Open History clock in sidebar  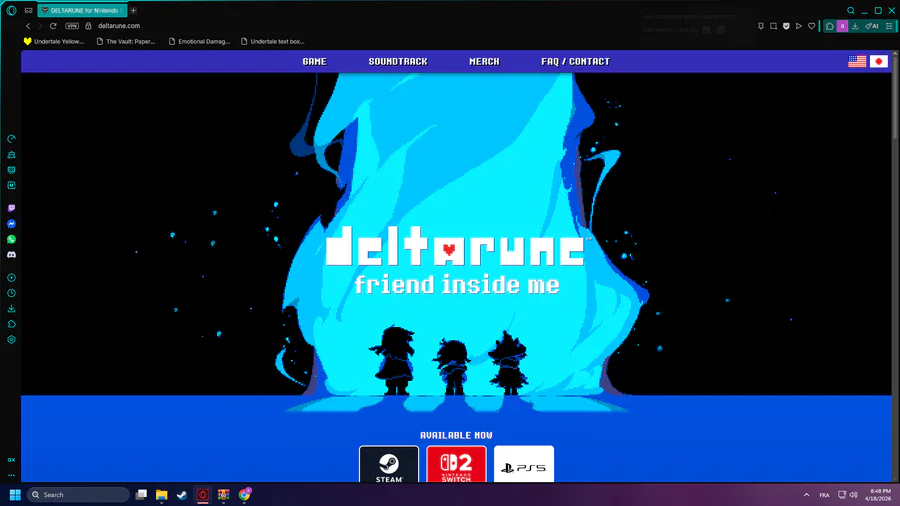pyautogui.click(x=11, y=293)
